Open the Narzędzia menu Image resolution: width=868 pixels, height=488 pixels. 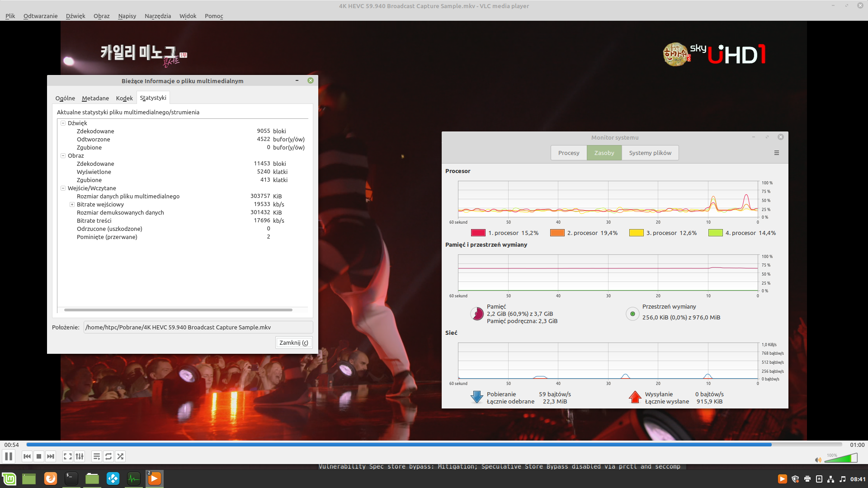[x=158, y=16]
